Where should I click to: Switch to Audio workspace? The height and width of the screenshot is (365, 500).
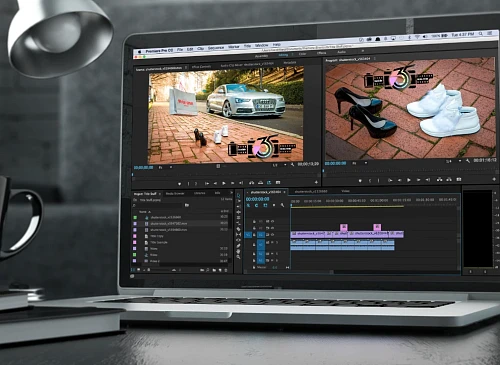coord(341,52)
